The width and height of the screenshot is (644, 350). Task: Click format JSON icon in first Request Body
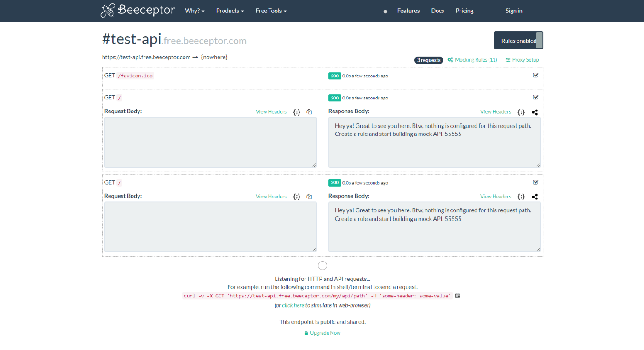click(297, 112)
